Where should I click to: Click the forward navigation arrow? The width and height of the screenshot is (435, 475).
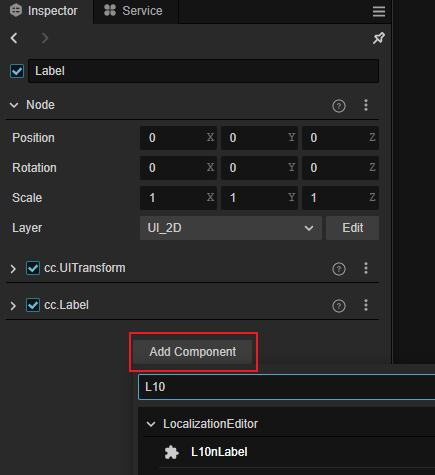point(45,38)
